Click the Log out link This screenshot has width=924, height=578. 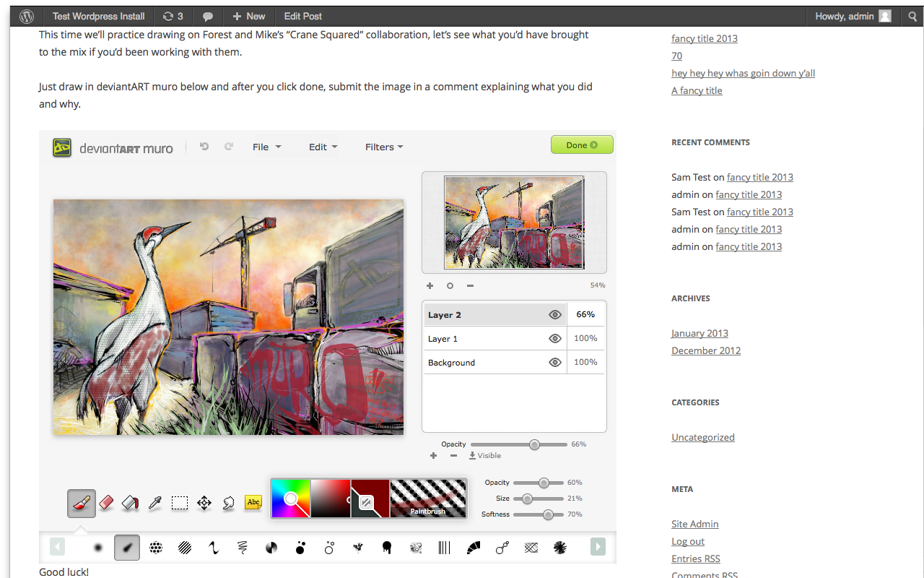coord(688,541)
